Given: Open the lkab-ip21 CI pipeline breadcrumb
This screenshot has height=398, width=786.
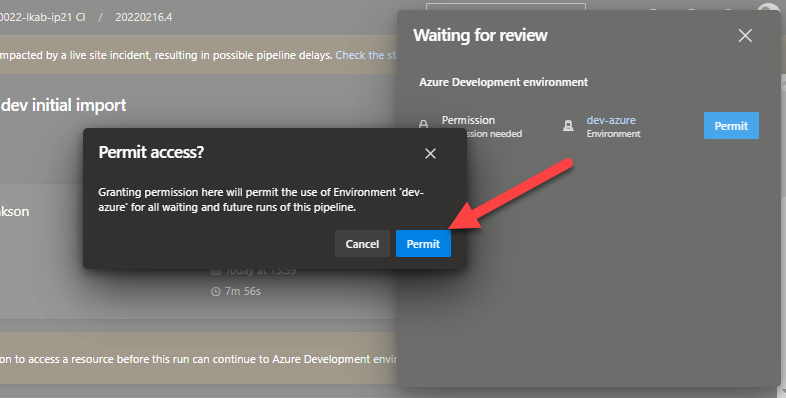Looking at the screenshot, I should click(x=43, y=17).
